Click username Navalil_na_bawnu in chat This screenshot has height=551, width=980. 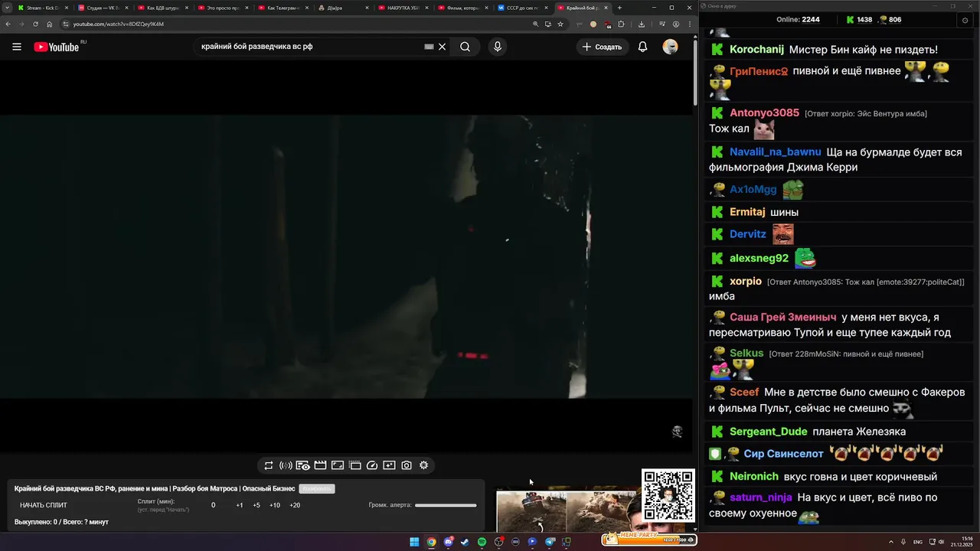click(775, 152)
